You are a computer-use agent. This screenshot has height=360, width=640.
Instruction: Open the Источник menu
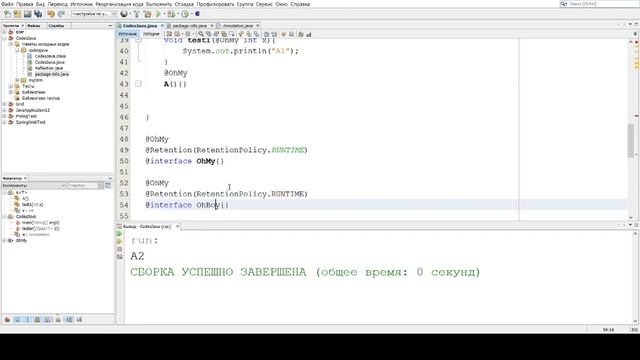82,4
